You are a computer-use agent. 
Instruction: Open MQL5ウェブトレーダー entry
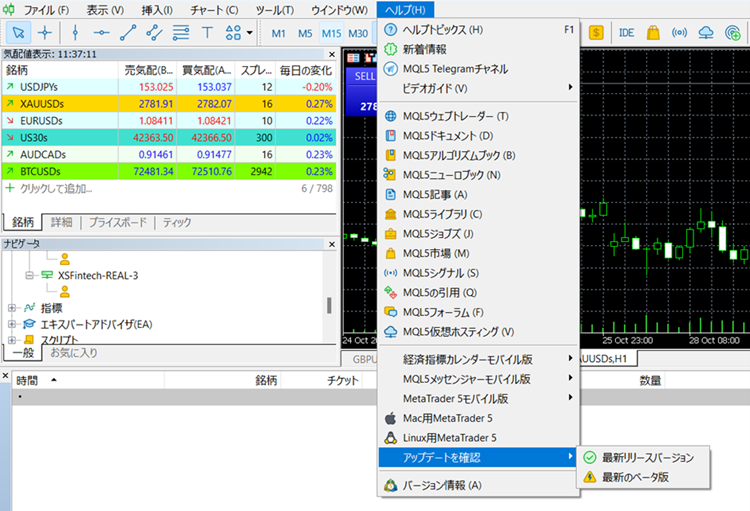coord(479,116)
